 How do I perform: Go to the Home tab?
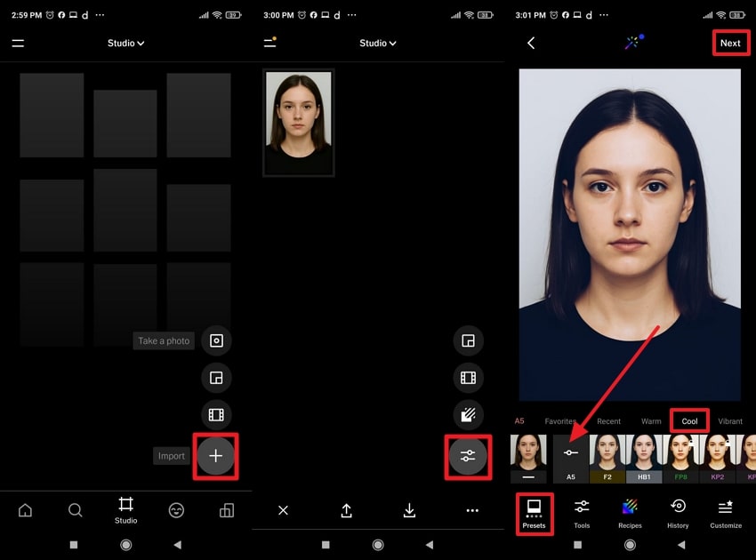(25, 510)
